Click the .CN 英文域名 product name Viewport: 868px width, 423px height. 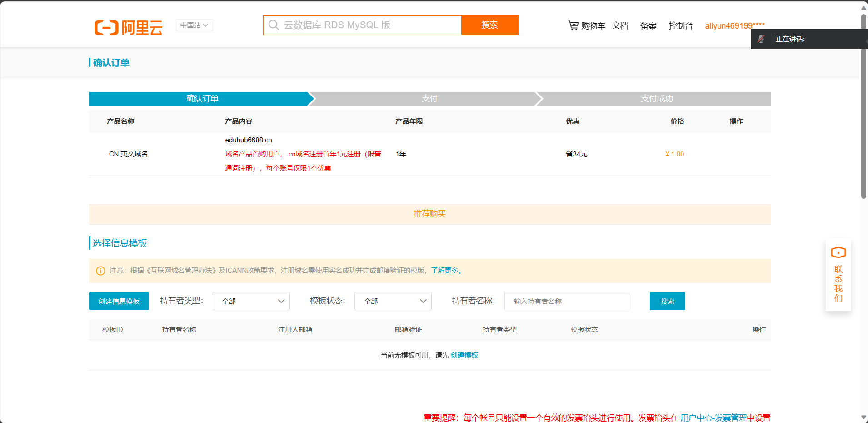click(128, 154)
